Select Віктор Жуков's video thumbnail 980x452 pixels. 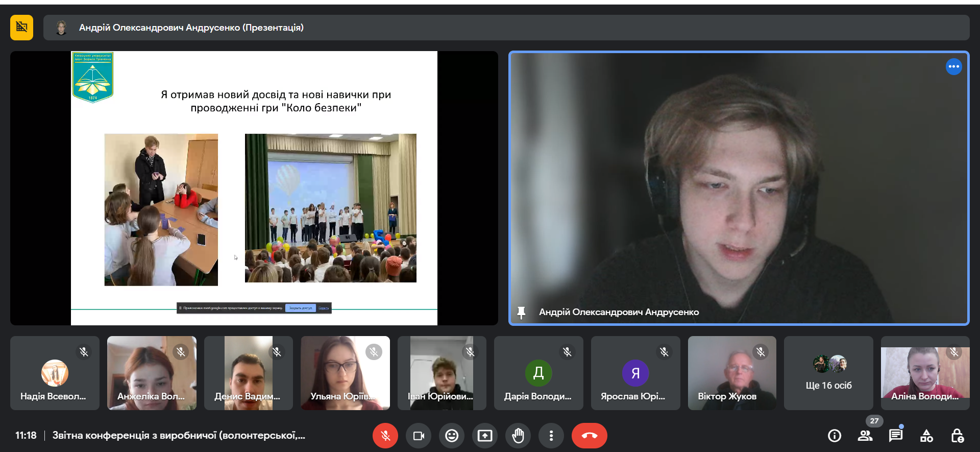(x=732, y=373)
